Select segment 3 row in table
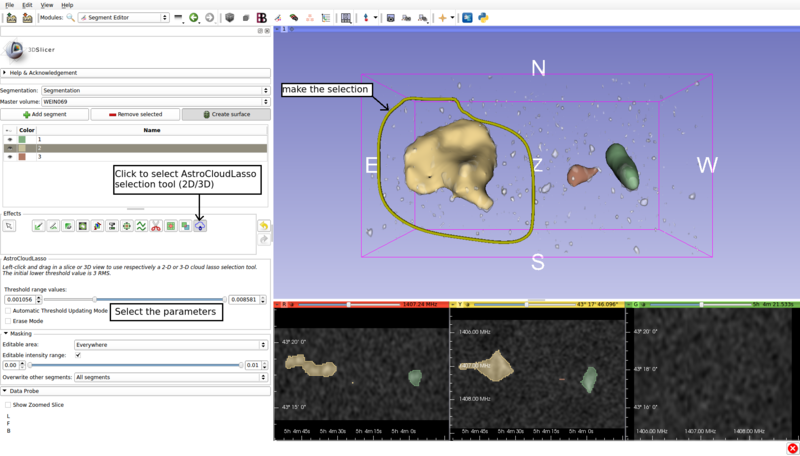The image size is (800, 456). coord(150,157)
